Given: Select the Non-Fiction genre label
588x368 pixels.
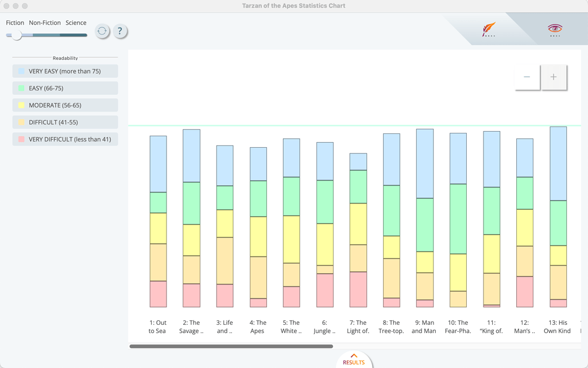Looking at the screenshot, I should coord(45,22).
